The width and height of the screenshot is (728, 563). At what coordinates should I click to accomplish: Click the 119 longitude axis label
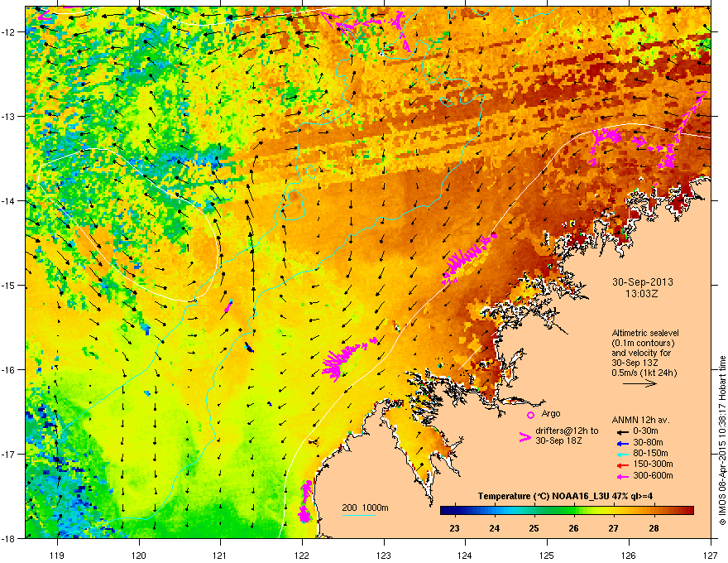tap(57, 555)
